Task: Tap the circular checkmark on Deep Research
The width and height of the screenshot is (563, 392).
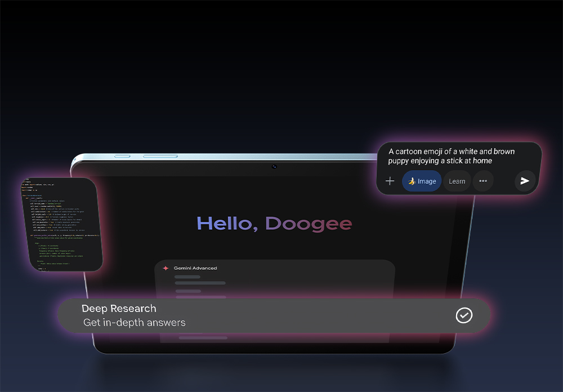Action: click(x=464, y=315)
